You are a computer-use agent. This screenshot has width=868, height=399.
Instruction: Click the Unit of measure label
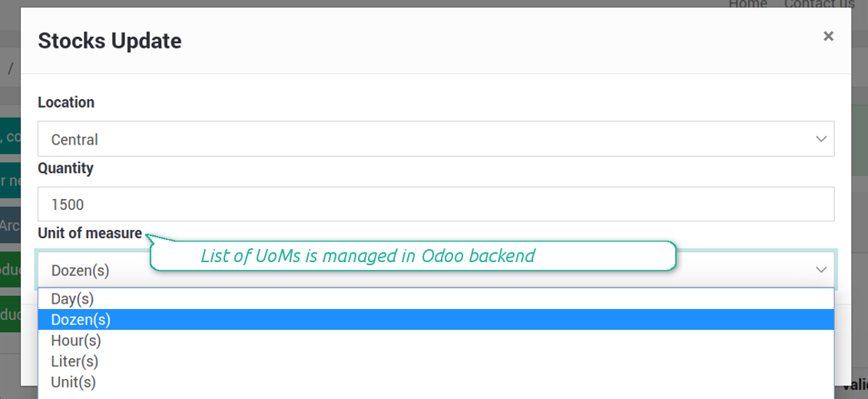[90, 233]
